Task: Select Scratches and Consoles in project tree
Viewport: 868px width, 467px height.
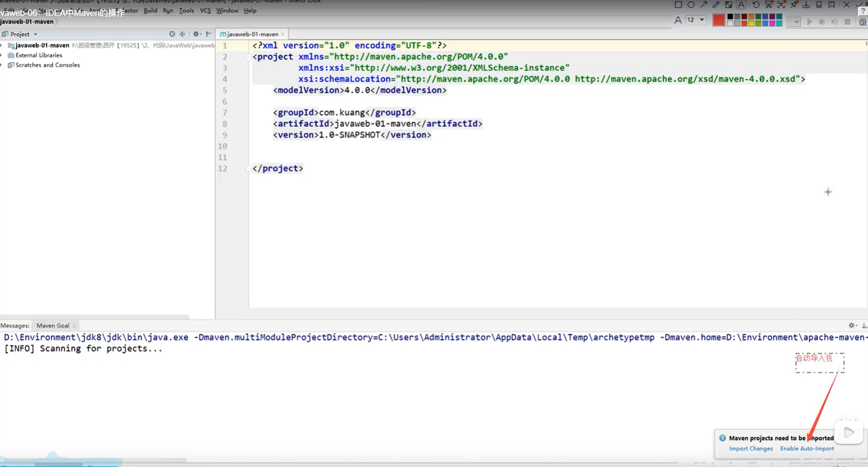Action: click(48, 65)
